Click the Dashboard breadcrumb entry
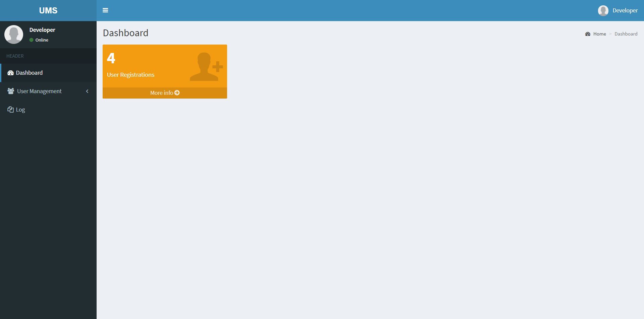 [x=626, y=34]
